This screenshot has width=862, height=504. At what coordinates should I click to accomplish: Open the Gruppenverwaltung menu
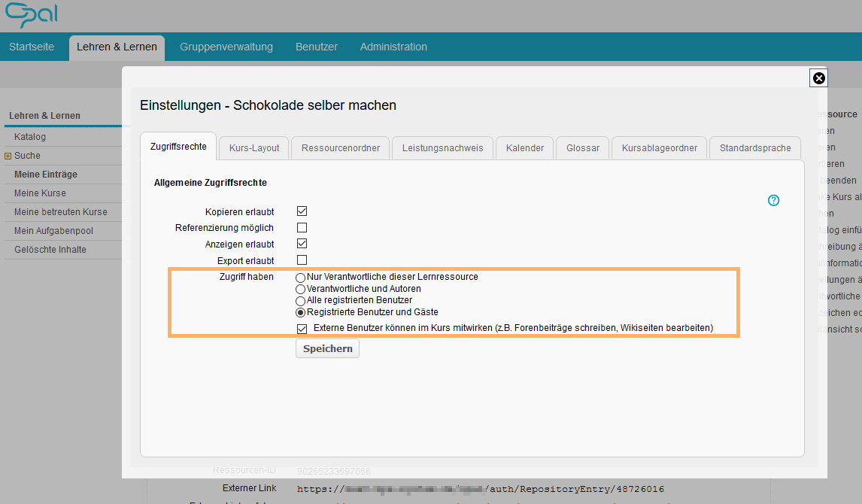point(226,46)
